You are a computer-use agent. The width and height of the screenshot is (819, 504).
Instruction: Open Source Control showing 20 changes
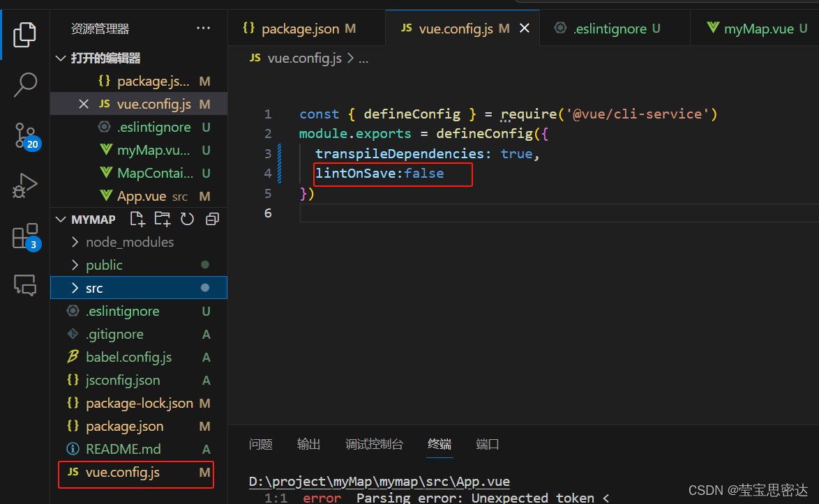(25, 136)
